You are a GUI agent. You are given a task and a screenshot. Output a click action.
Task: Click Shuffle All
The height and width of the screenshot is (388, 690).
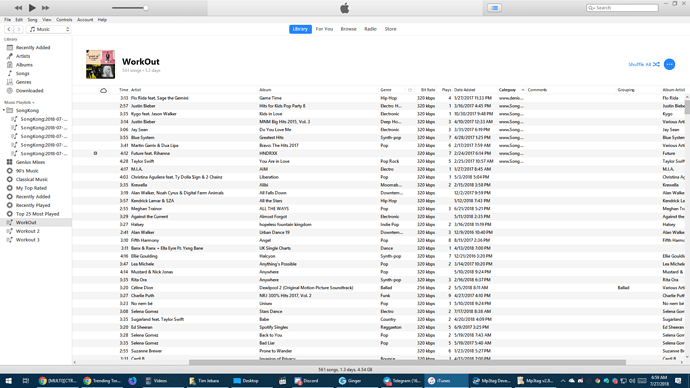(644, 64)
